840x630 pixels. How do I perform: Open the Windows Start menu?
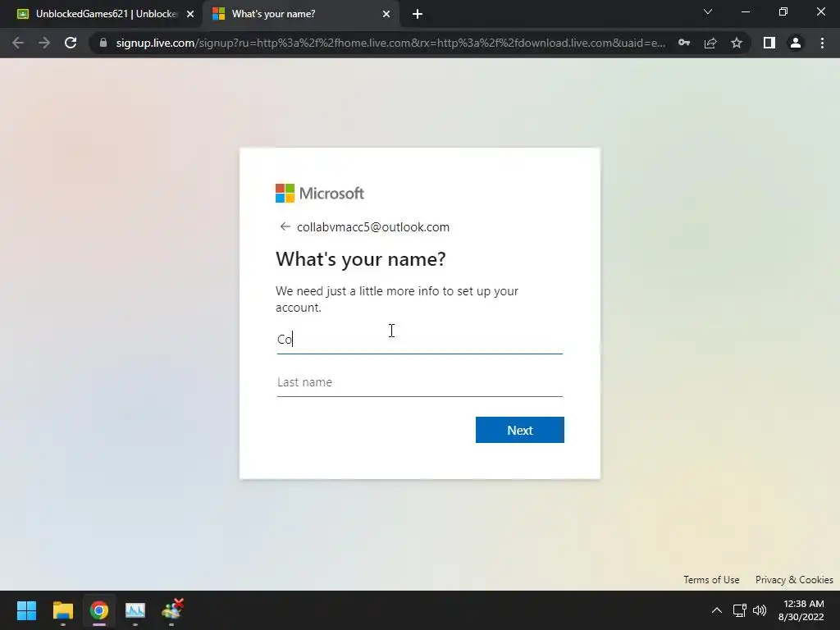coord(26,610)
